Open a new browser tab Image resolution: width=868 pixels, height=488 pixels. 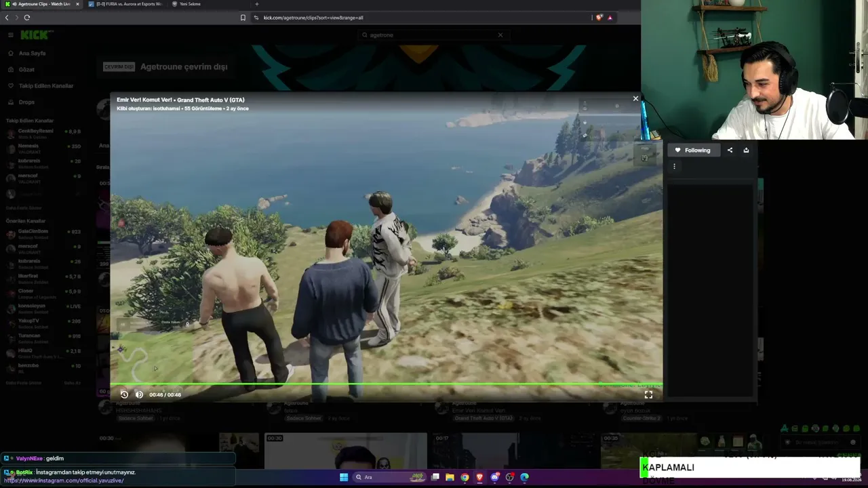click(256, 4)
